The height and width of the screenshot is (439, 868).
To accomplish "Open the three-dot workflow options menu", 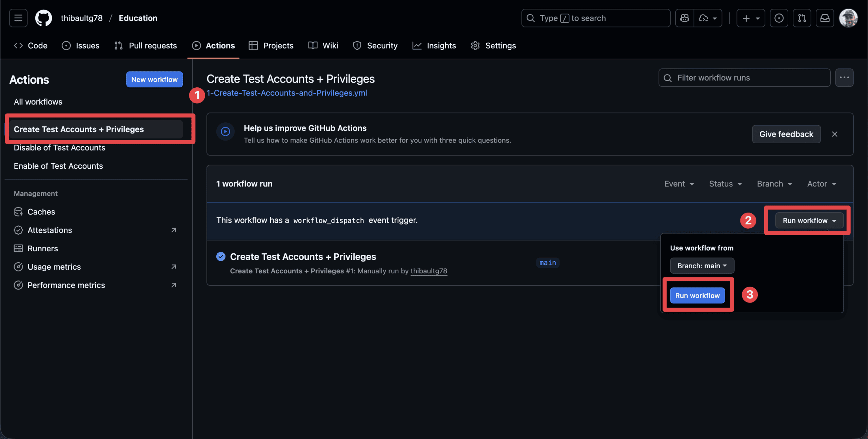I will coord(844,78).
